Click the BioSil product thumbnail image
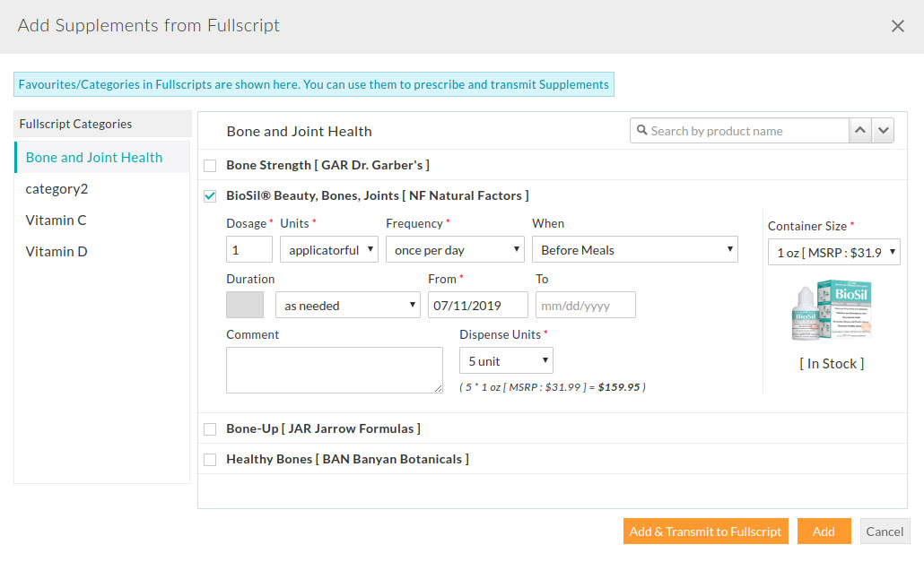This screenshot has width=924, height=562. click(832, 309)
